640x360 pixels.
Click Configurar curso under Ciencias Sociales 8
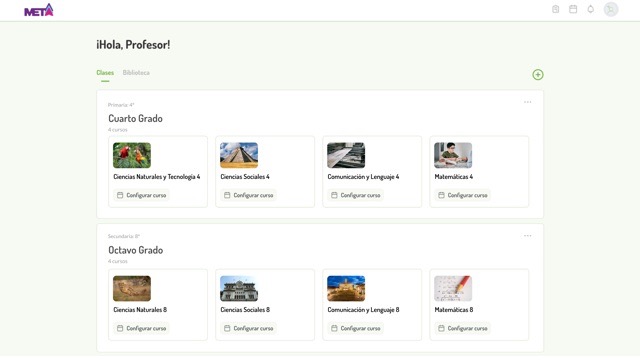(x=248, y=328)
